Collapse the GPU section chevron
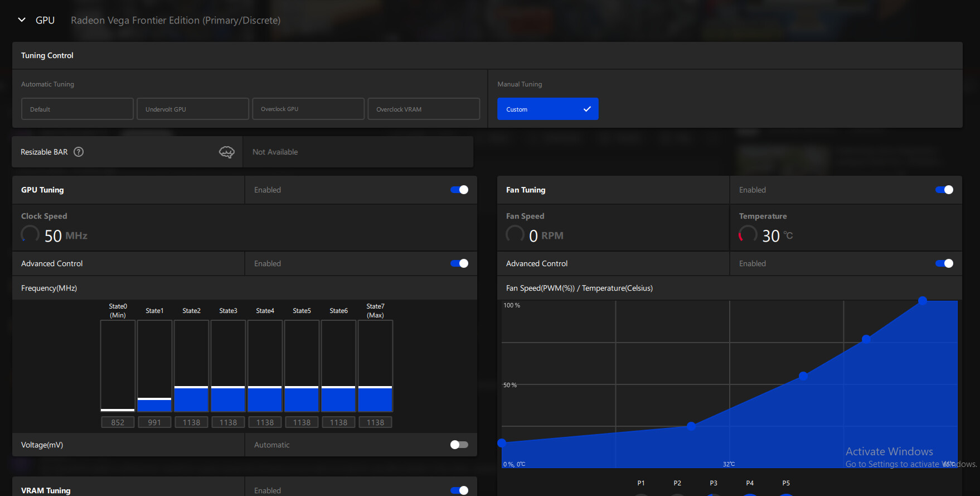The height and width of the screenshot is (496, 980). click(22, 20)
